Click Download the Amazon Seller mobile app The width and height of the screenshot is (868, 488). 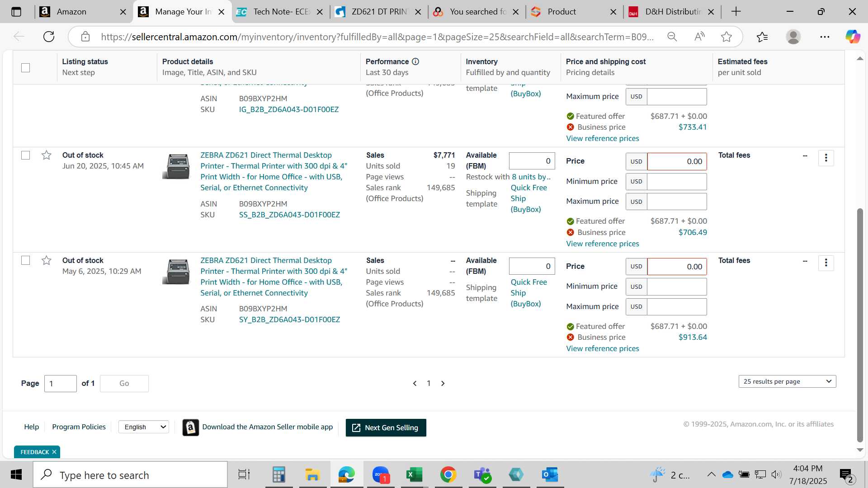pyautogui.click(x=267, y=427)
